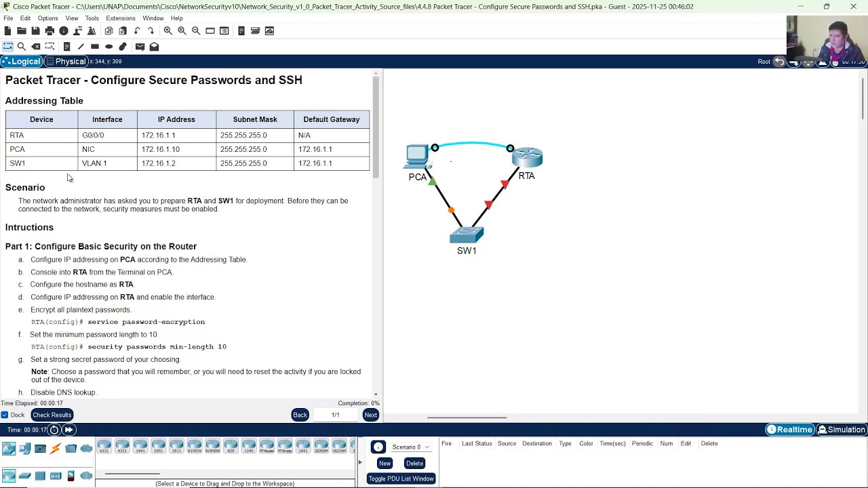Open the Extensions menu
This screenshot has height=488, width=868.
pos(121,18)
